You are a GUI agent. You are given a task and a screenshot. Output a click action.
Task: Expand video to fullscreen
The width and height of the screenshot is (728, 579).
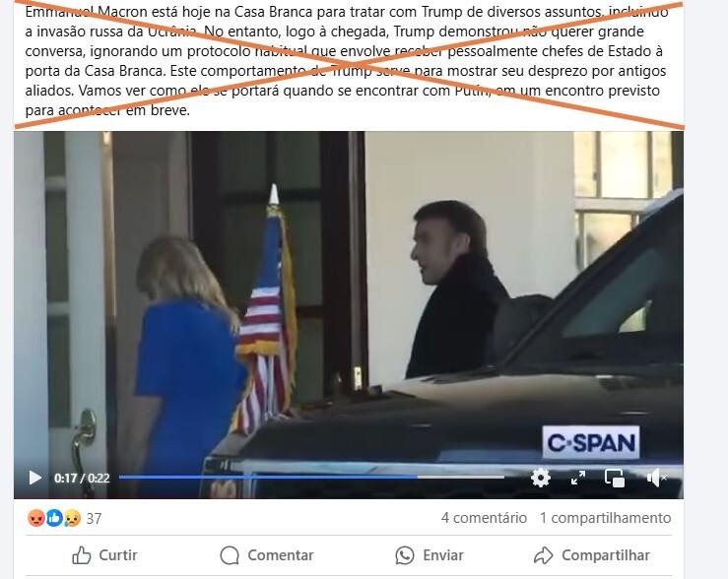578,478
